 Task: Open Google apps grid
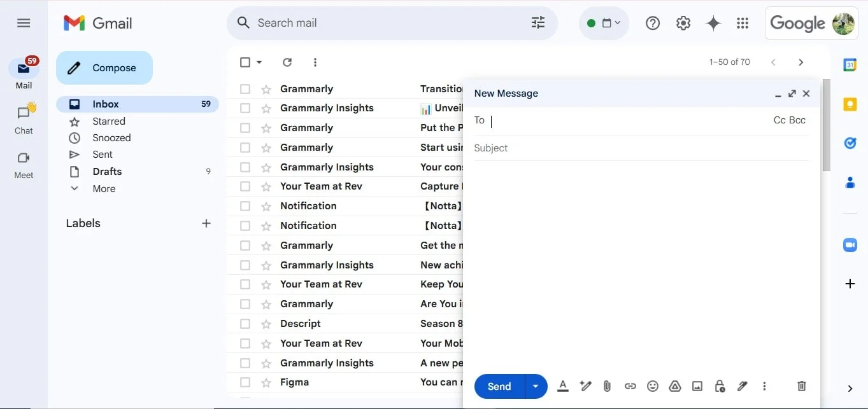743,23
